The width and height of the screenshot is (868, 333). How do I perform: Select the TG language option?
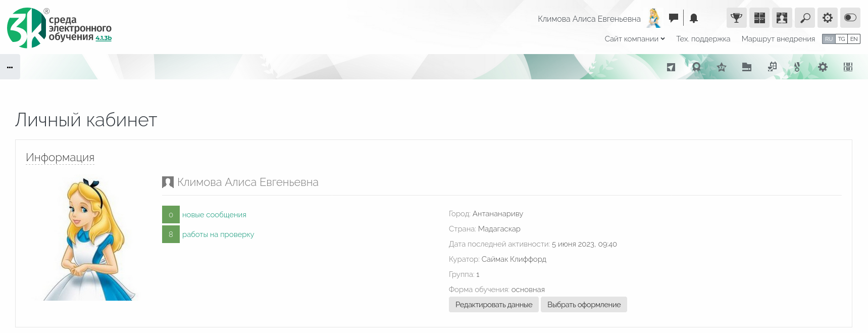[x=841, y=39]
